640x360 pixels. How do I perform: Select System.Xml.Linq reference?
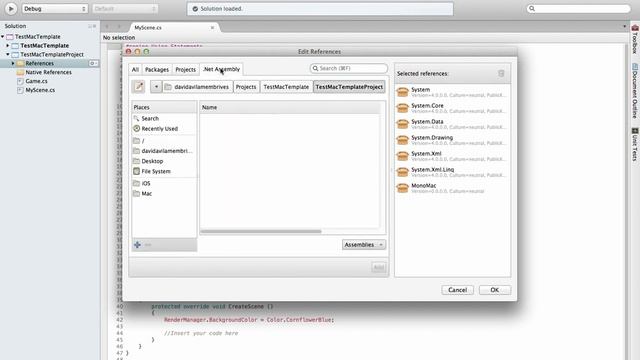tap(452, 171)
